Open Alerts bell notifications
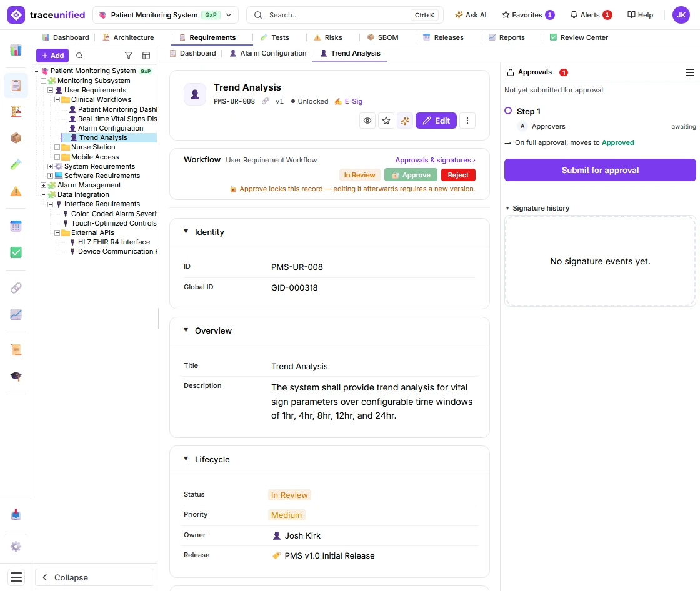Screen dimensions: 700x591 [x=591, y=15]
